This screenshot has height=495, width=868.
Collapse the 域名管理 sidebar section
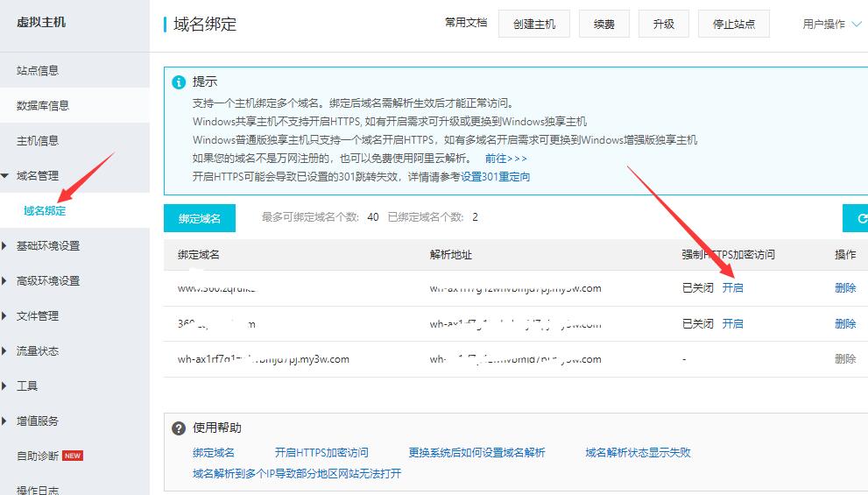pos(38,176)
